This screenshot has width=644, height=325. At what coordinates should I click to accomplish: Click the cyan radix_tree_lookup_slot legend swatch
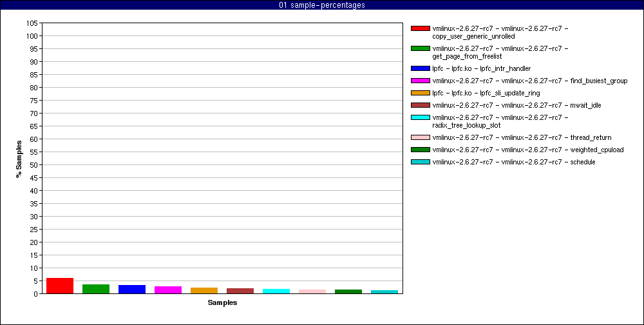[x=420, y=117]
